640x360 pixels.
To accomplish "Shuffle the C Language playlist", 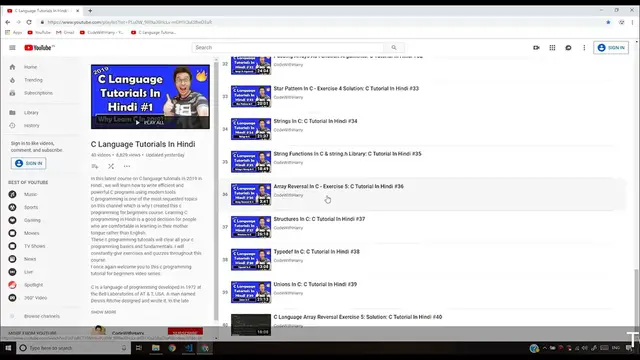I will 111,166.
